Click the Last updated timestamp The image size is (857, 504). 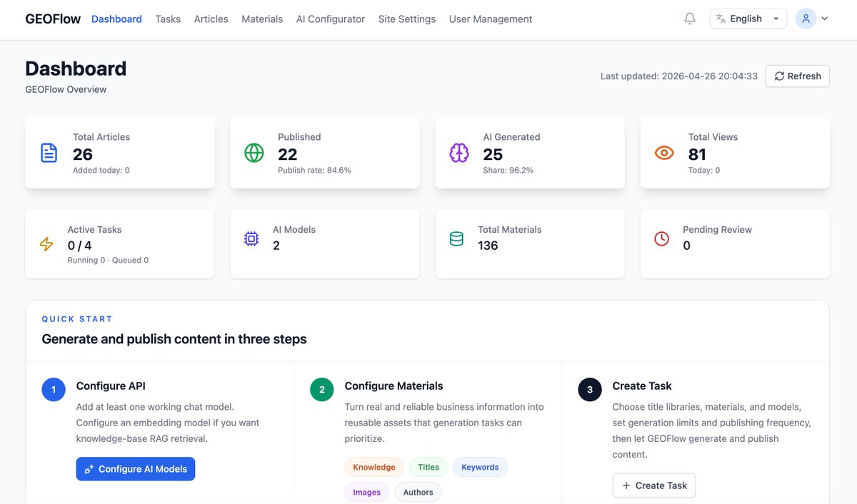click(x=679, y=76)
